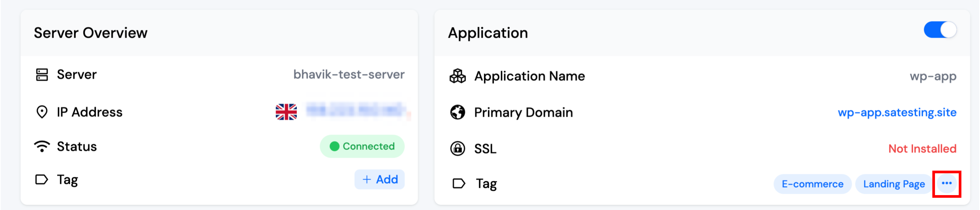This screenshot has width=980, height=210.
Task: Click the IP Address location pin icon
Action: point(42,112)
